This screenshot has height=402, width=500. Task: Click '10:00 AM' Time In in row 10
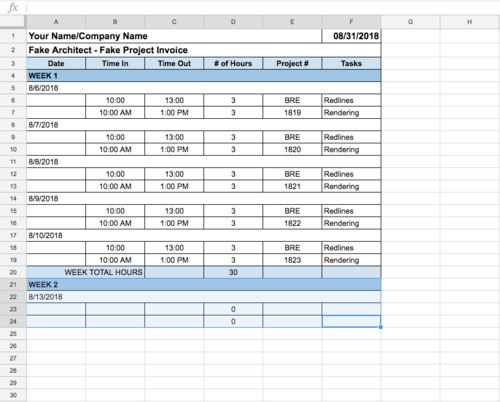point(115,149)
